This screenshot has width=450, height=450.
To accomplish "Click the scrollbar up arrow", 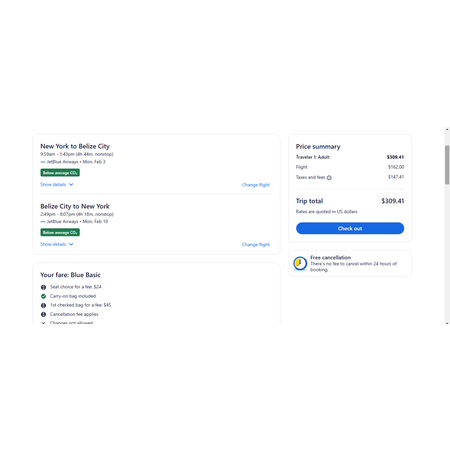I will click(x=447, y=129).
